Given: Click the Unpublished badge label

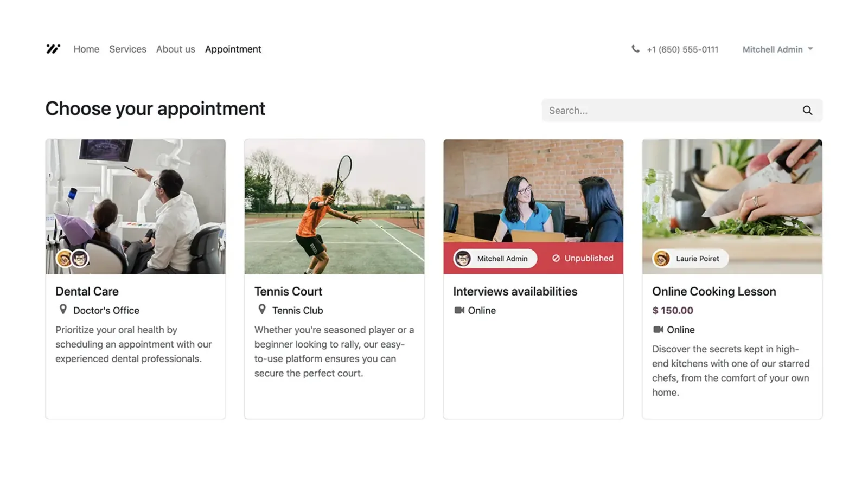Looking at the screenshot, I should coord(589,259).
